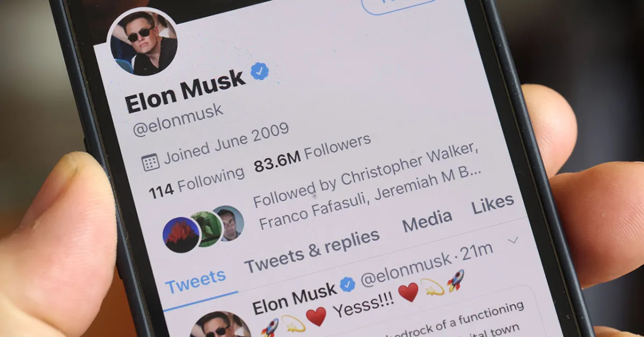
Task: Open the 114 Following list
Action: (x=196, y=183)
